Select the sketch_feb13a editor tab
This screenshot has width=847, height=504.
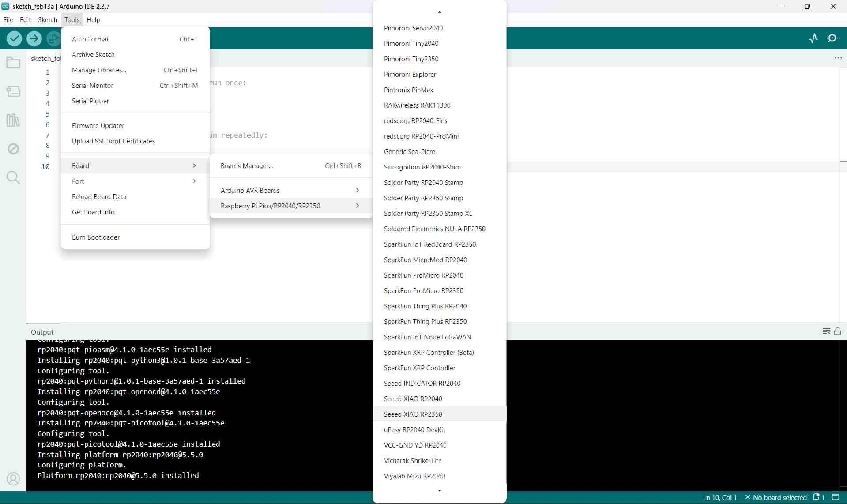pyautogui.click(x=44, y=58)
